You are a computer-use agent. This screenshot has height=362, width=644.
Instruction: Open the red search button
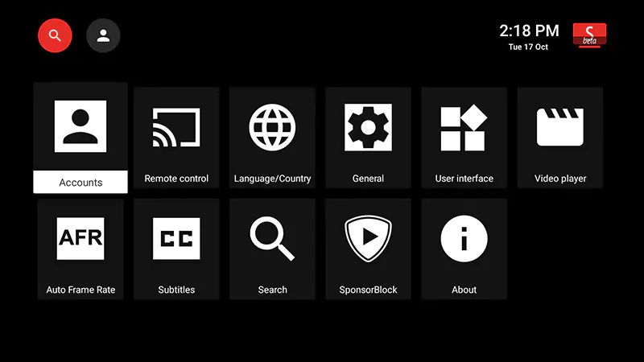55,35
